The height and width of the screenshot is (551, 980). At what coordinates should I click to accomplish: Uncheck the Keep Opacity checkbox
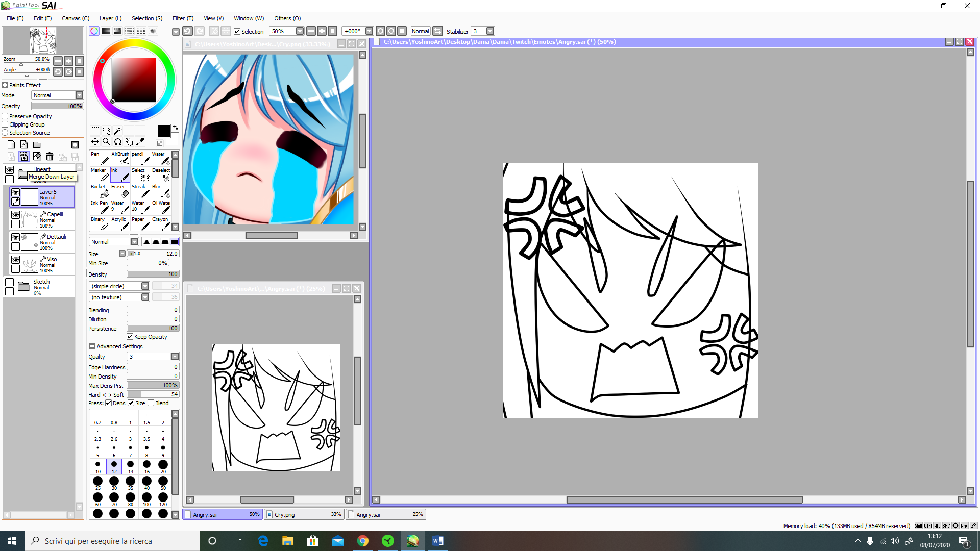click(130, 337)
